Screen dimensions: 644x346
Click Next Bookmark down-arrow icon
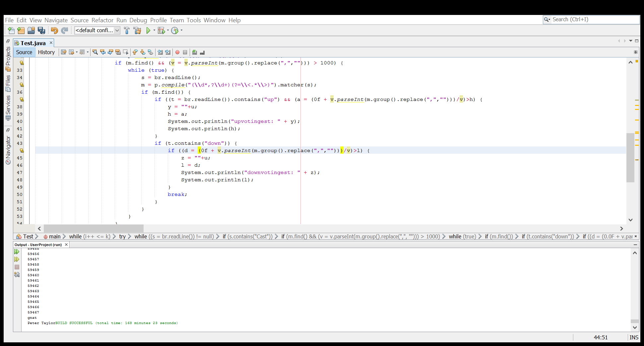(x=143, y=52)
